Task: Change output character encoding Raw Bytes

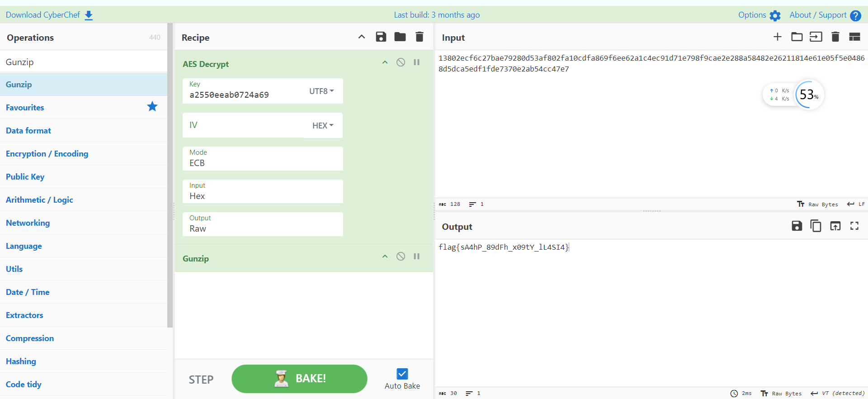Action: tap(781, 394)
